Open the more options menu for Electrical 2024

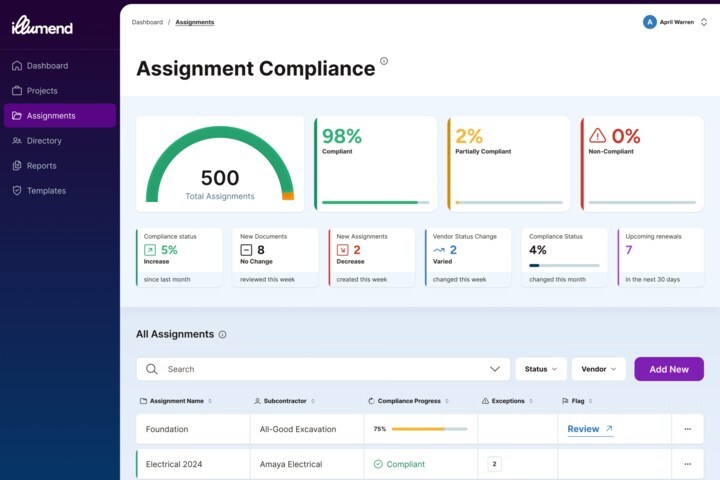[687, 464]
